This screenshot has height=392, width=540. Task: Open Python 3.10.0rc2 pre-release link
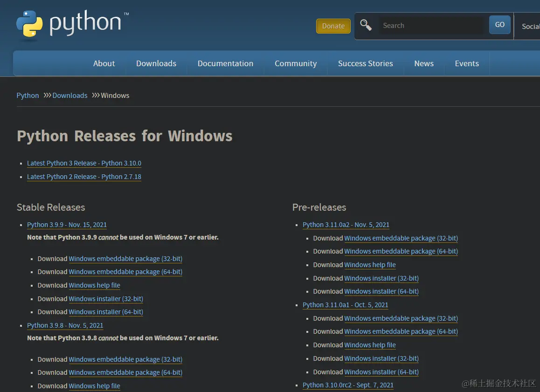tap(348, 385)
